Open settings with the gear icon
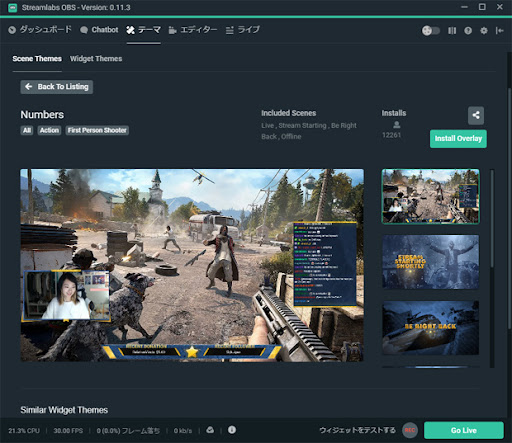Screen dimensions: 512x443 pos(484,31)
